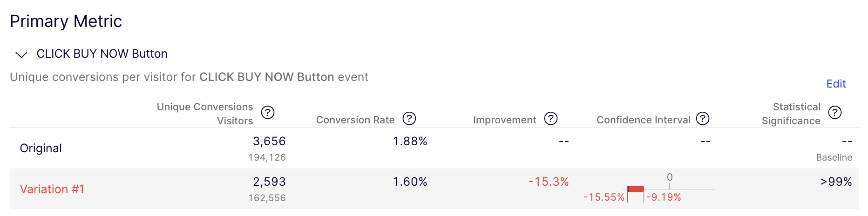Click the Primary Metric heading
Screen dimensions: 868x216
click(x=66, y=21)
